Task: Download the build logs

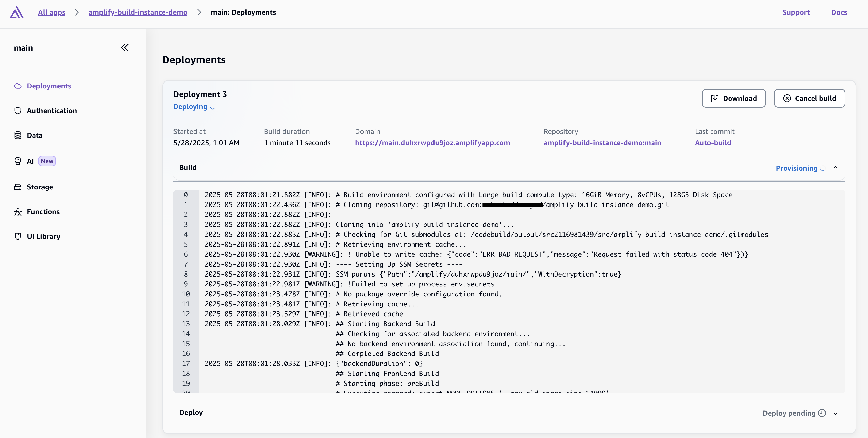Action: pos(734,98)
